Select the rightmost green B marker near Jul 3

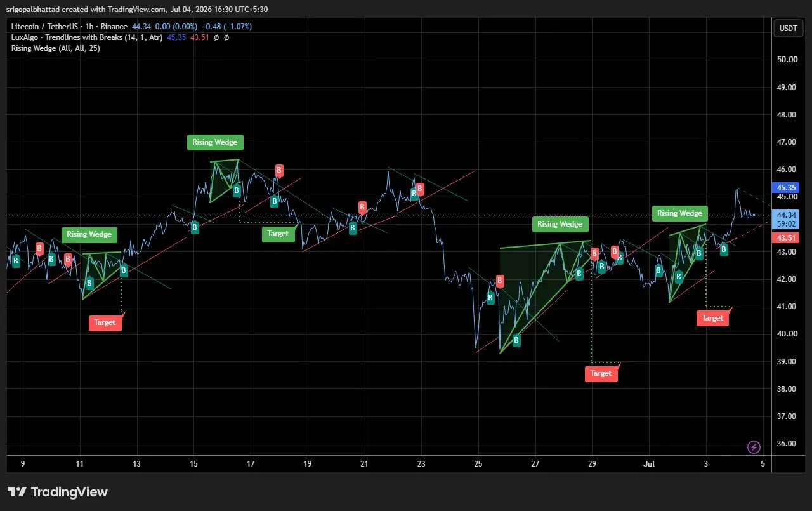(x=724, y=249)
